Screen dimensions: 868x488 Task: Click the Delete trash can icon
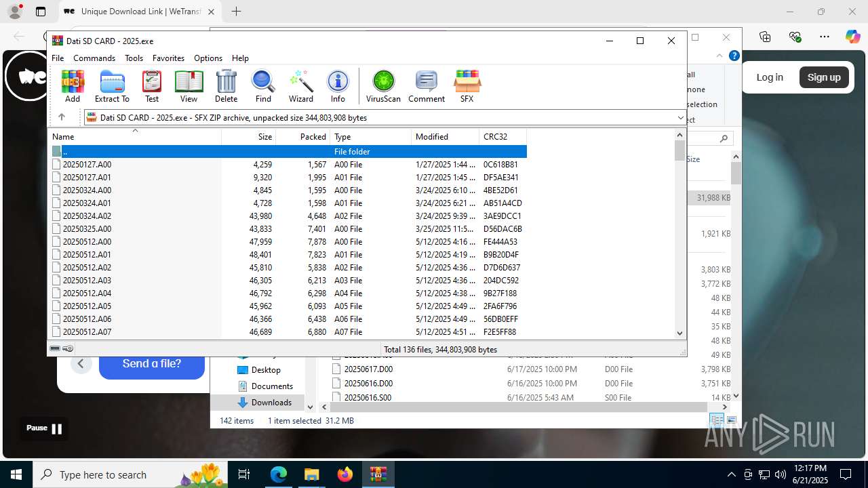point(226,86)
